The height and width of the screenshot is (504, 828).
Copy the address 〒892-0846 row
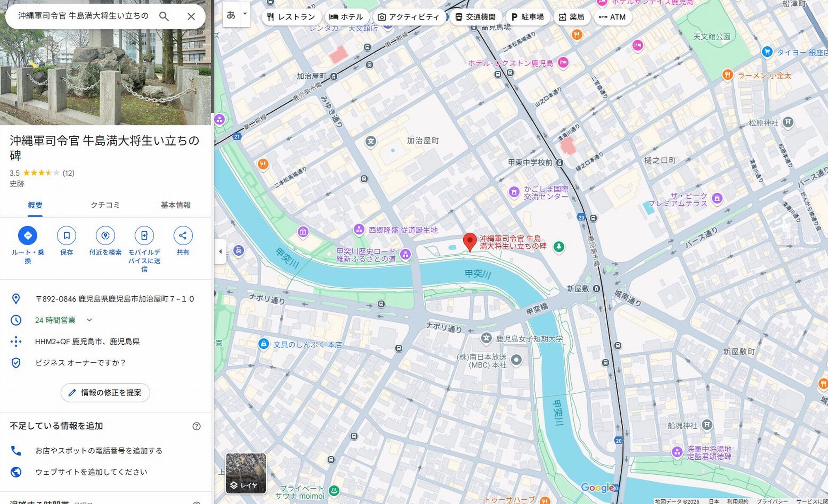(106, 299)
